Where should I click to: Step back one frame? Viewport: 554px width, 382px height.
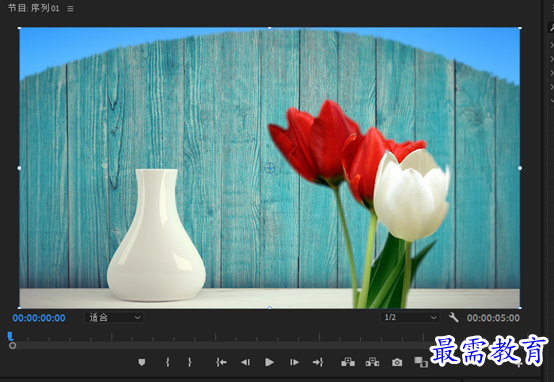click(245, 362)
